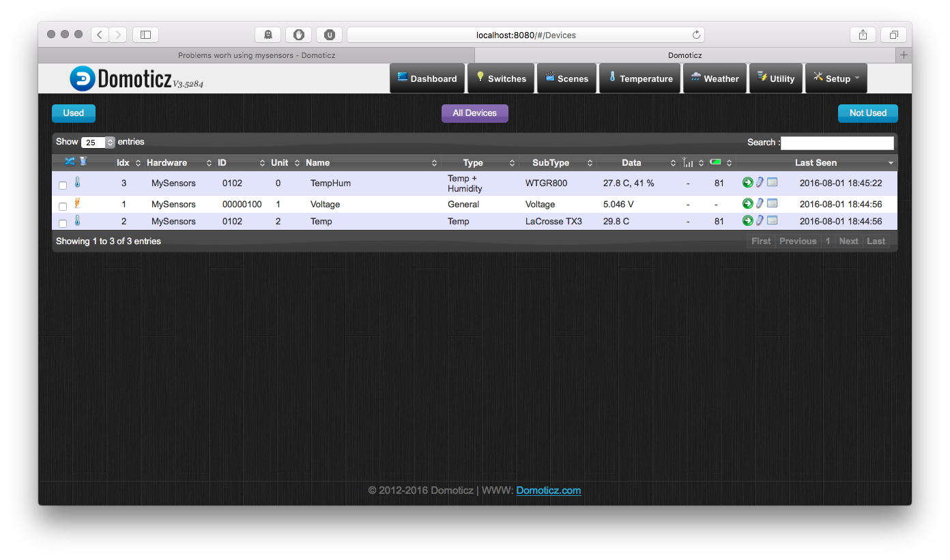Open the Dashboard tab
The height and width of the screenshot is (560, 950).
click(x=427, y=78)
